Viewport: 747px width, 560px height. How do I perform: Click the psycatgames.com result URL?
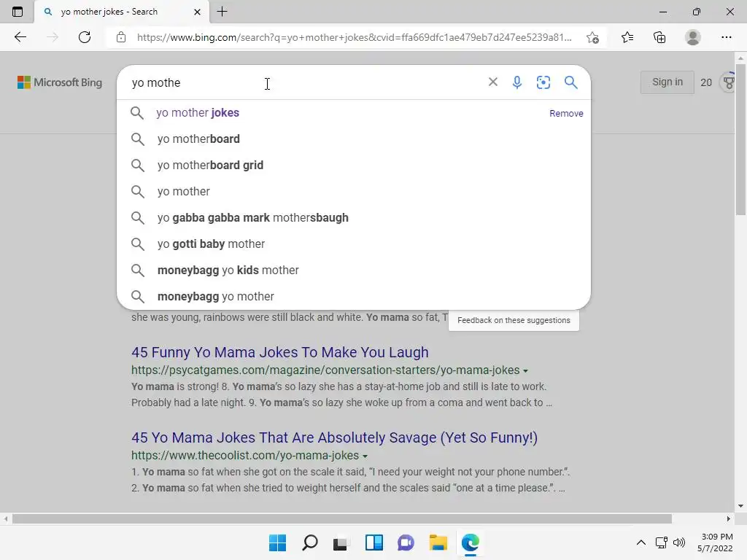point(325,370)
